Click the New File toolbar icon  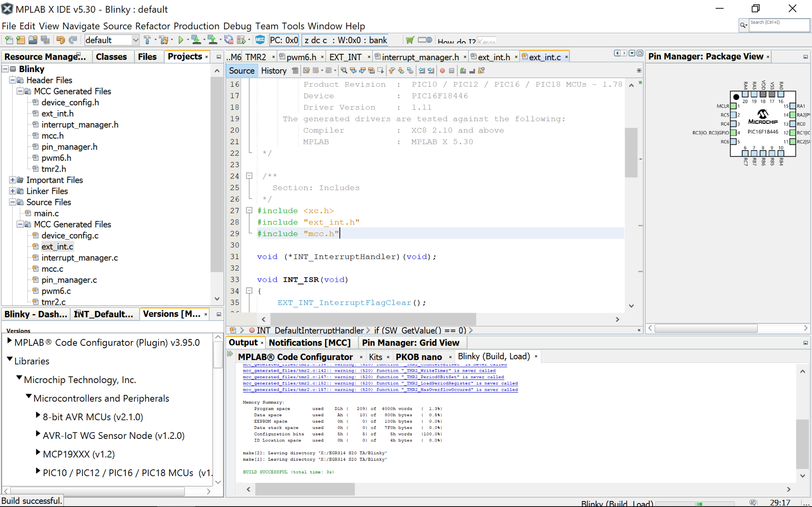[9, 40]
